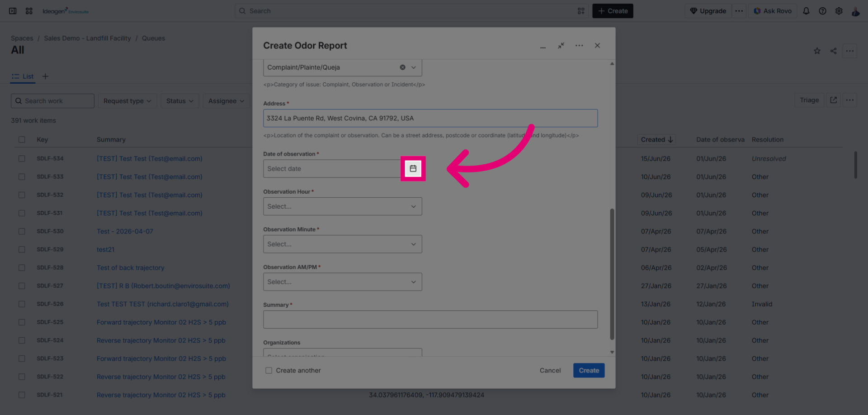Toggle the sidebar panel icon in top bar
The width and height of the screenshot is (868, 415).
pos(13,11)
